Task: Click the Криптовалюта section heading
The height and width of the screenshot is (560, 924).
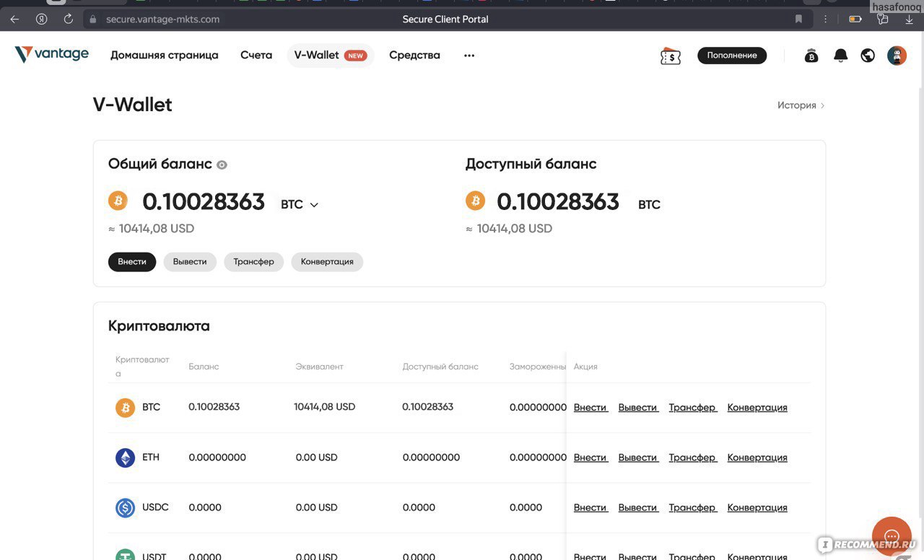Action: pos(159,326)
